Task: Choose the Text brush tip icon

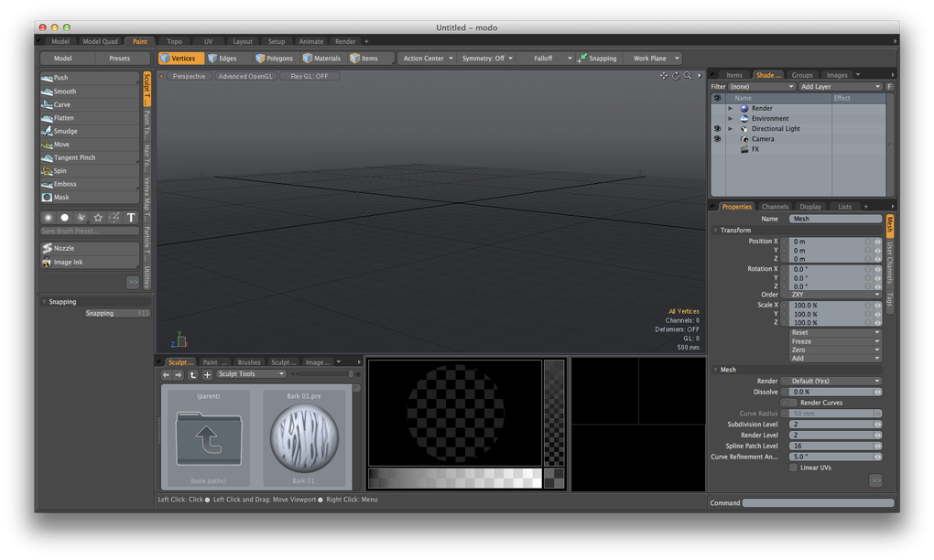Action: [x=131, y=218]
